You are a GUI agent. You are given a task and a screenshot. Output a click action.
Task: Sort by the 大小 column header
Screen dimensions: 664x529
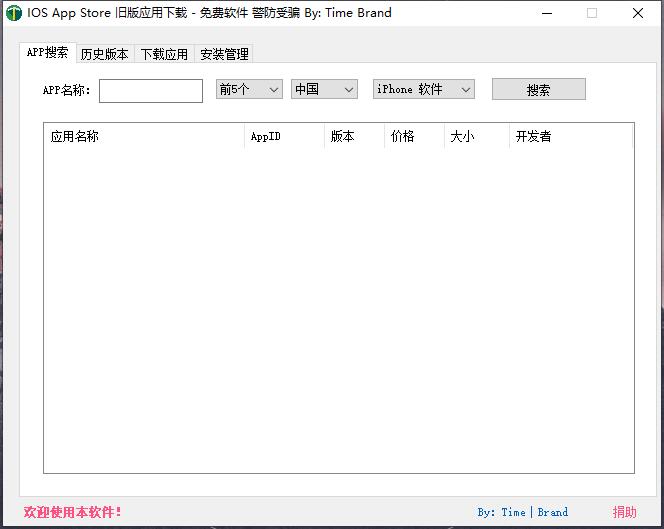pos(476,136)
